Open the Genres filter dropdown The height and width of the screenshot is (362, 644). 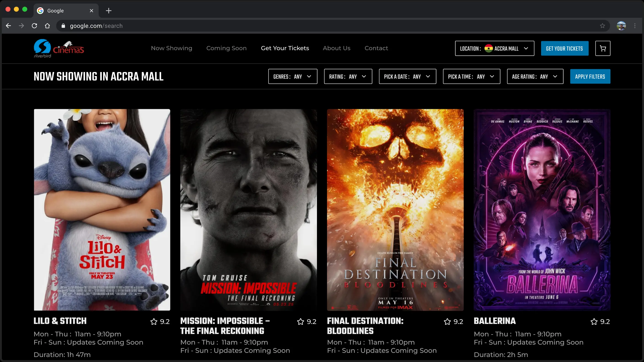tap(293, 76)
